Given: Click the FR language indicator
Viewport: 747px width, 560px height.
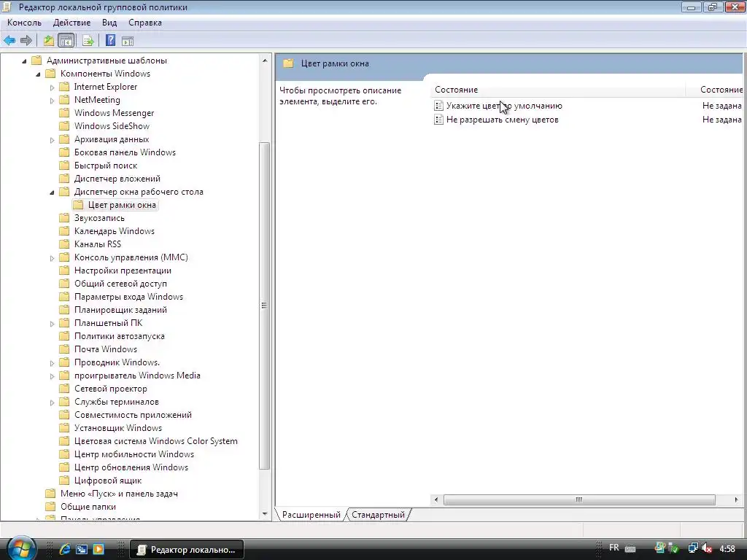Looking at the screenshot, I should click(614, 548).
